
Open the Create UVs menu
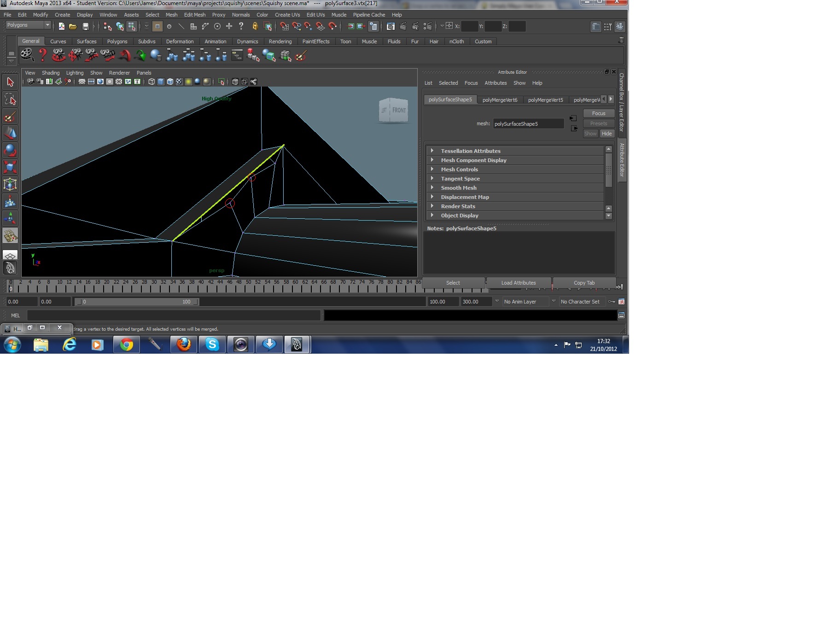click(x=287, y=15)
